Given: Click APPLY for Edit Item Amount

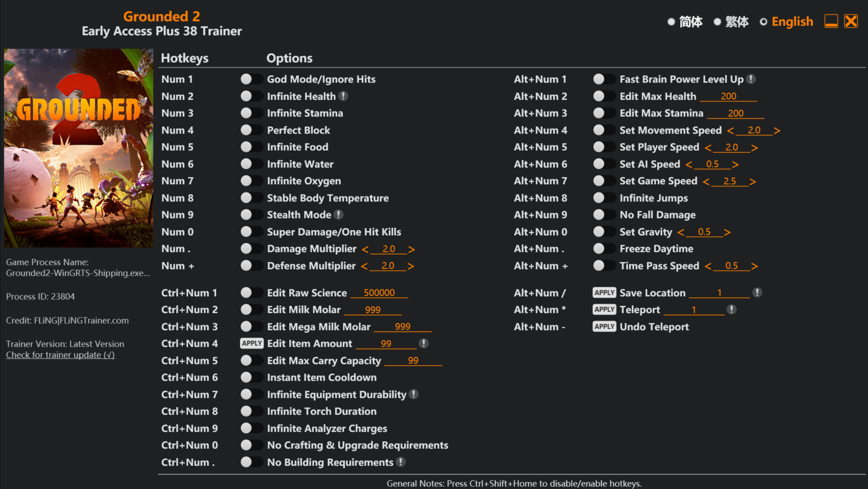Looking at the screenshot, I should click(252, 343).
